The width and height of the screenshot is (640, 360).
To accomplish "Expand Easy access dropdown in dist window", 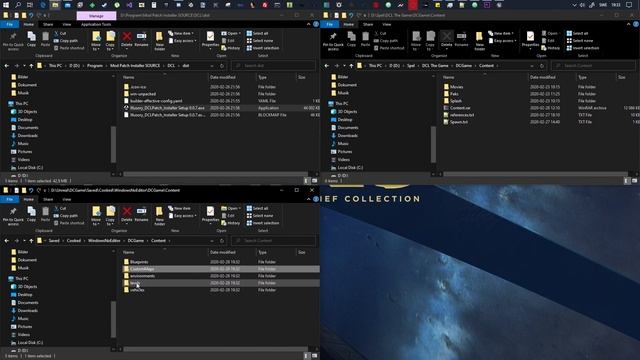I will pyautogui.click(x=182, y=41).
